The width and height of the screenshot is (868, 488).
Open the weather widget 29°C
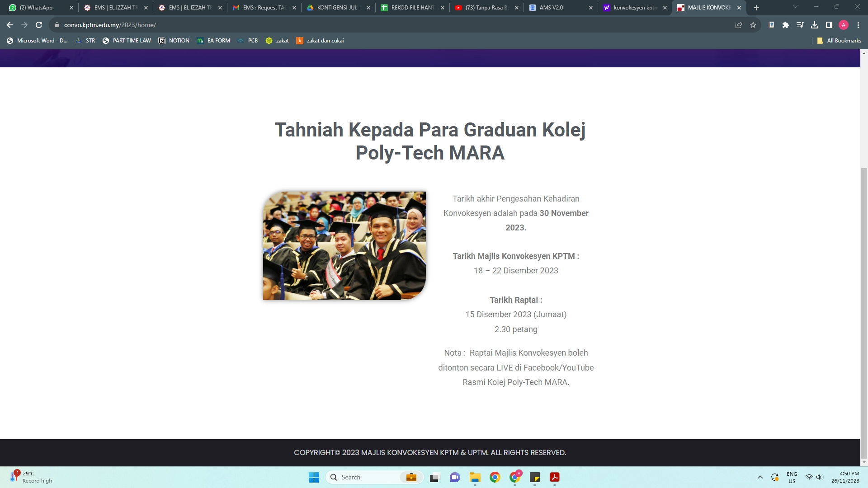click(31, 477)
